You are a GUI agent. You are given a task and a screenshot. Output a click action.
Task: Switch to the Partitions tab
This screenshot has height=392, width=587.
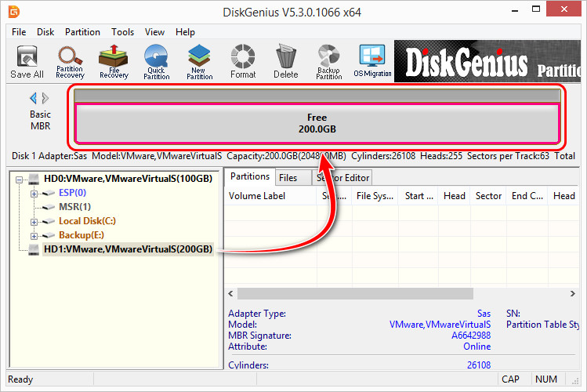tap(250, 176)
